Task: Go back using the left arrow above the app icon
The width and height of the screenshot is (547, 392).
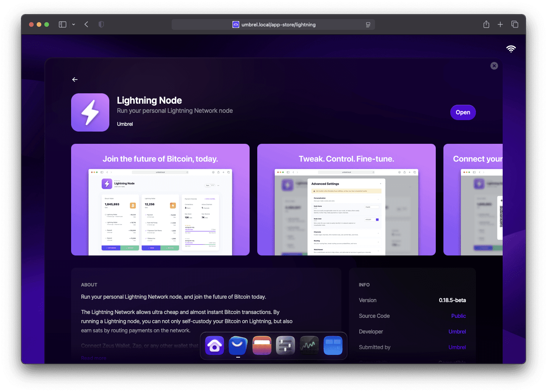Action: (x=75, y=80)
